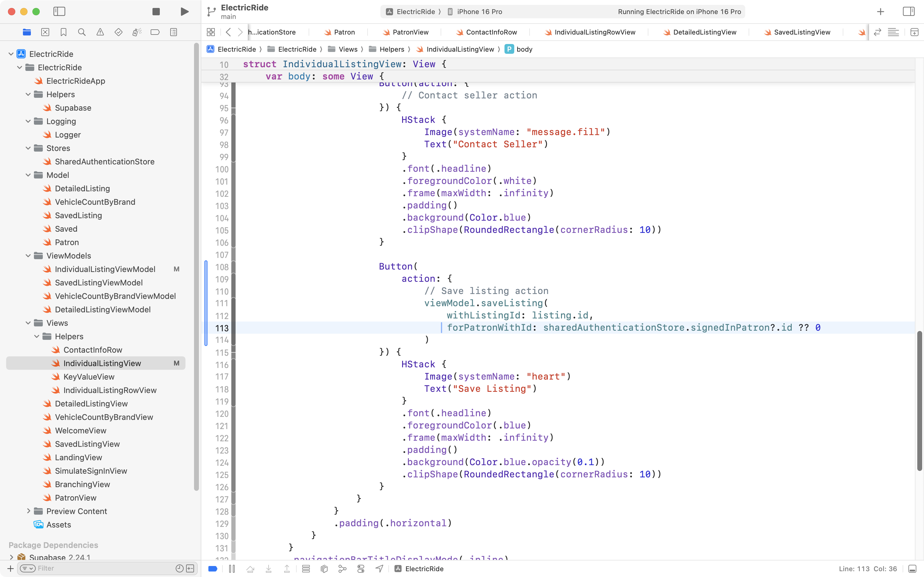Switch to the DetailedListingView tab
The width and height of the screenshot is (924, 577).
704,32
